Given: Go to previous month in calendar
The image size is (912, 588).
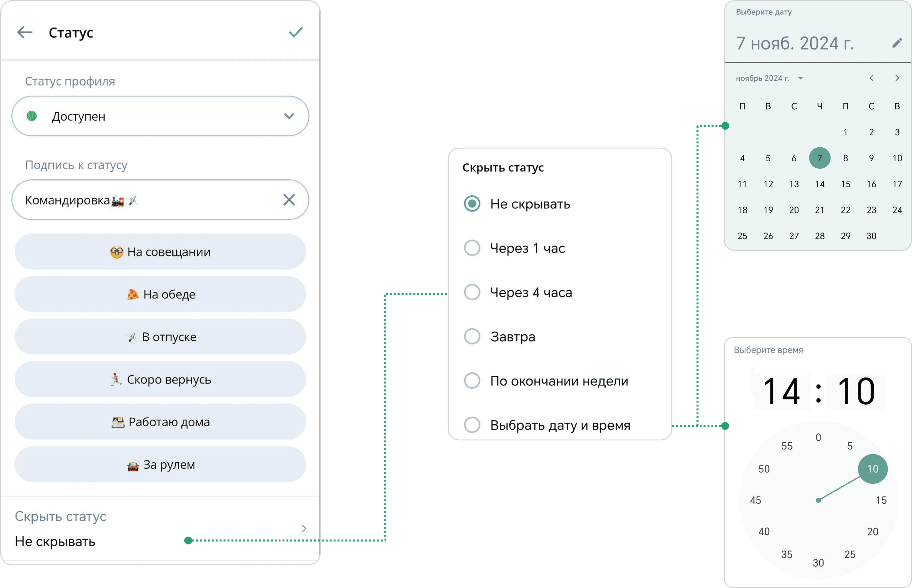Looking at the screenshot, I should point(871,78).
